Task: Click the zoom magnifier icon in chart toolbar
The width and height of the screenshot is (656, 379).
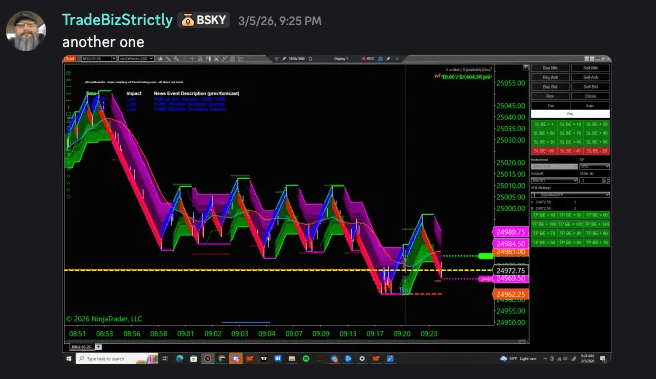Action: pos(176,59)
